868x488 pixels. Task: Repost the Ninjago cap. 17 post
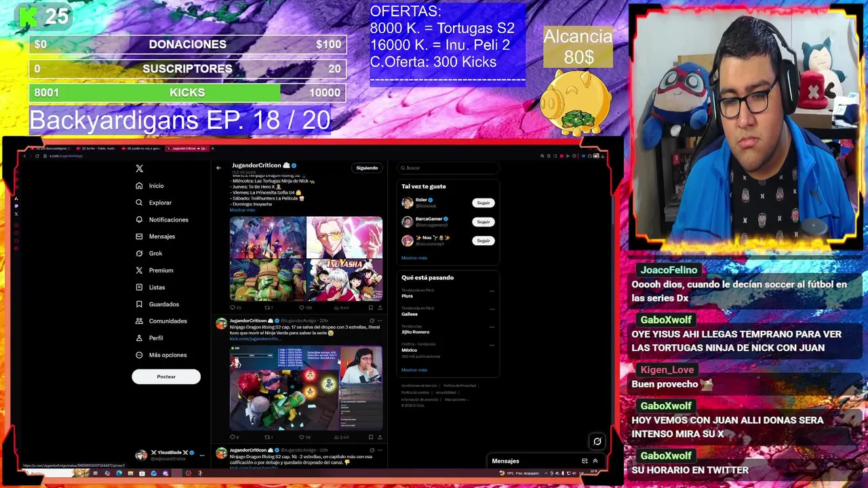click(x=269, y=437)
